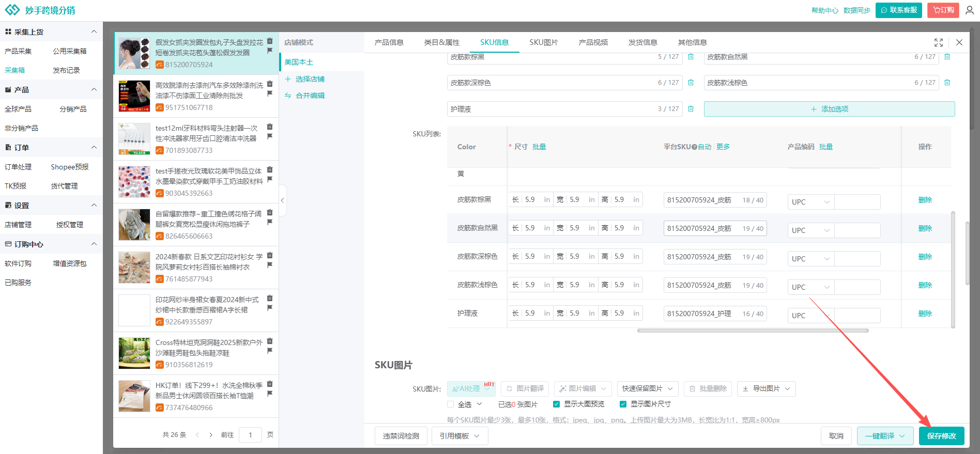Click the fullscreen expand icon in the editor

(x=939, y=42)
